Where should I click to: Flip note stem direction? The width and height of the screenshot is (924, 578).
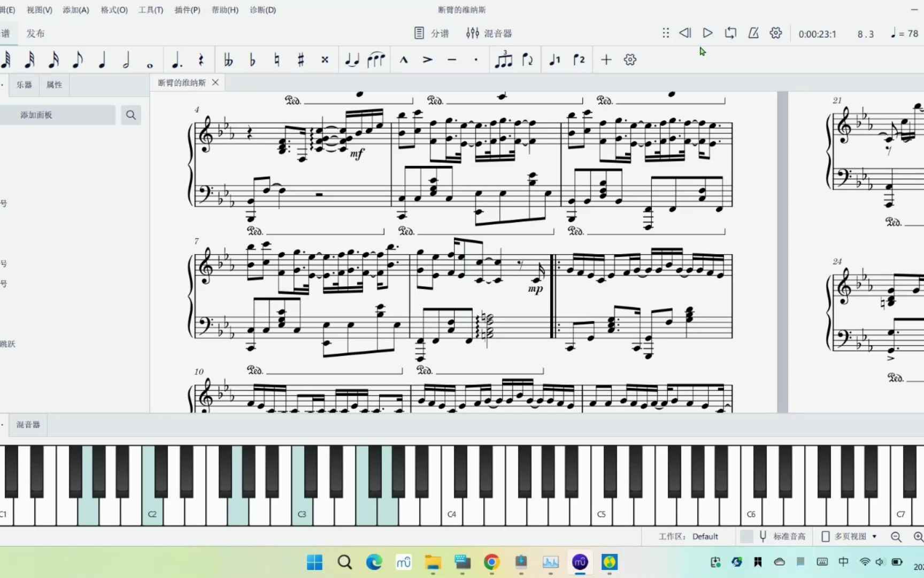(528, 59)
